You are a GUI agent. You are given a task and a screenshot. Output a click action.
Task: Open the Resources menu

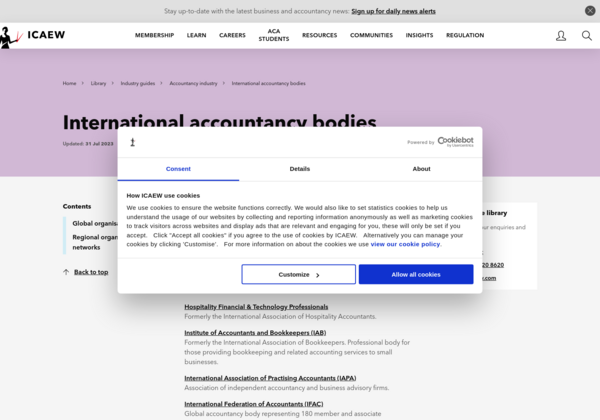tap(320, 35)
